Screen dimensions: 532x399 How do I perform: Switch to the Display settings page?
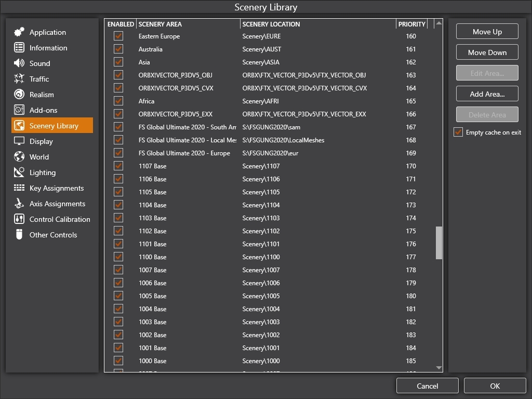coord(41,141)
